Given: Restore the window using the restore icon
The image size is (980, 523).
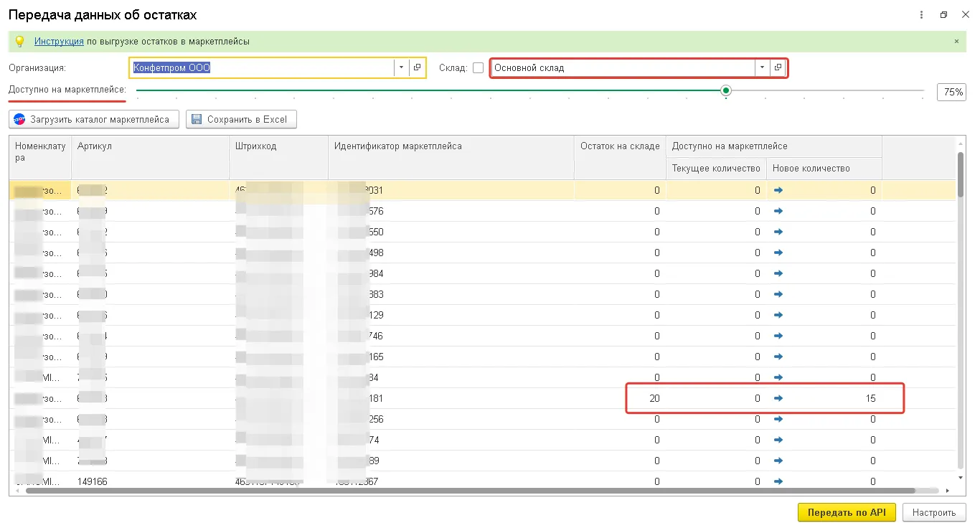Looking at the screenshot, I should tap(943, 15).
